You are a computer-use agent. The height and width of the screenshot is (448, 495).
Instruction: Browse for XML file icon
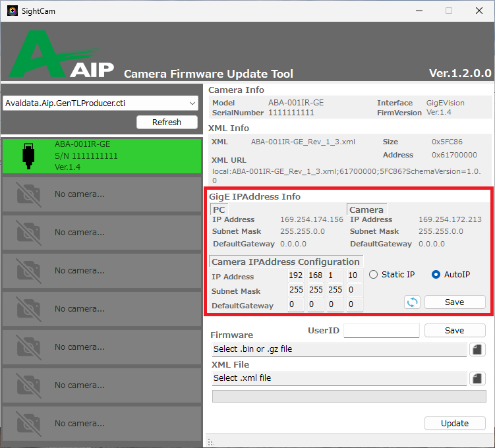477,378
